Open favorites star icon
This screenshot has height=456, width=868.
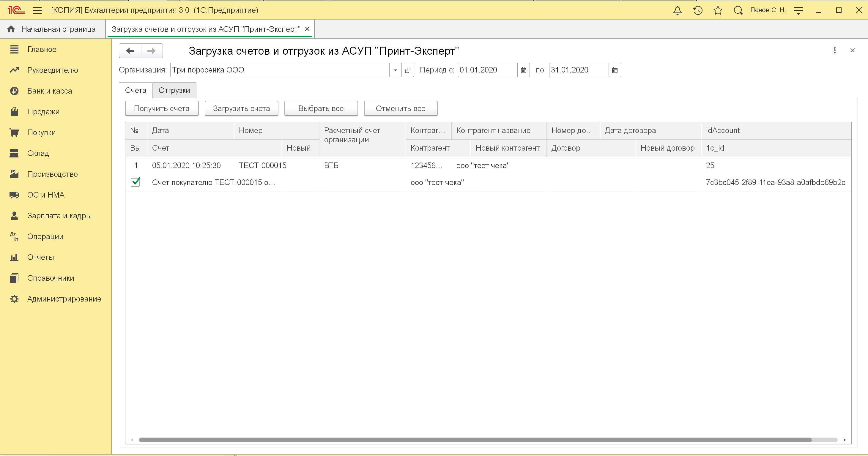click(718, 10)
